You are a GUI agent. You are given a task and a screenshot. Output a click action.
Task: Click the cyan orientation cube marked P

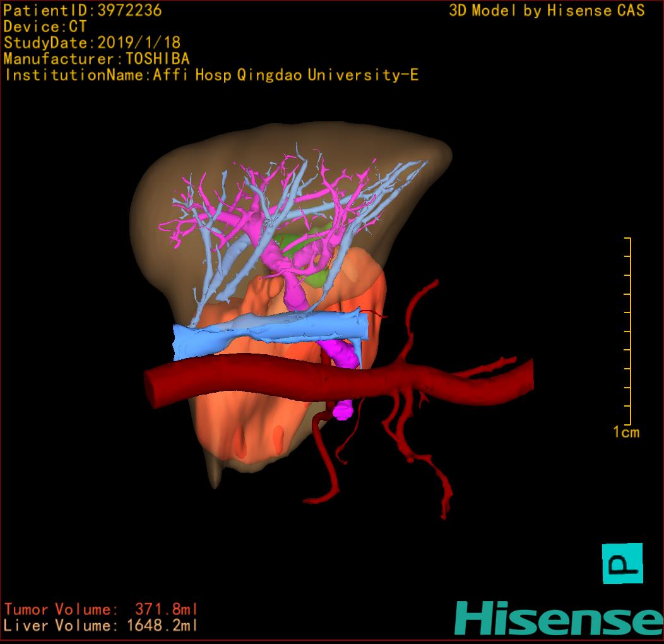pos(622,563)
